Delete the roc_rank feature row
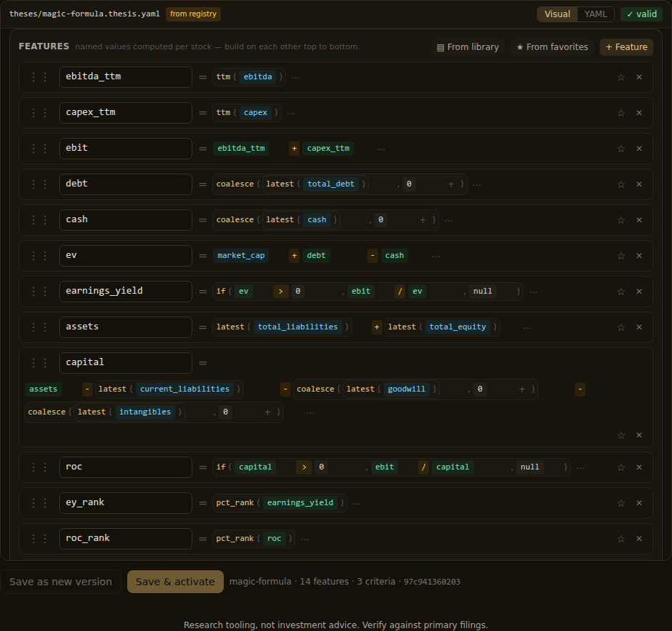 tap(639, 539)
